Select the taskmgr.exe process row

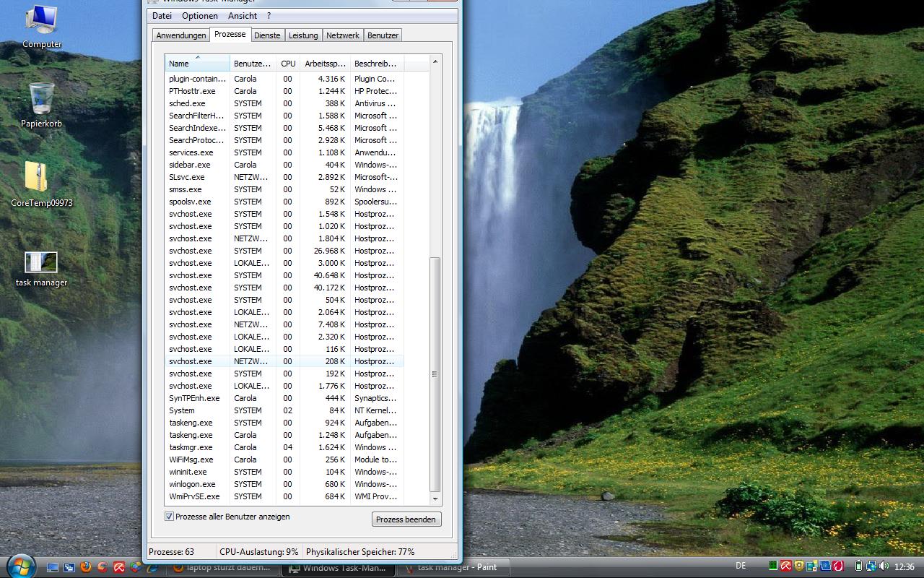pos(284,447)
